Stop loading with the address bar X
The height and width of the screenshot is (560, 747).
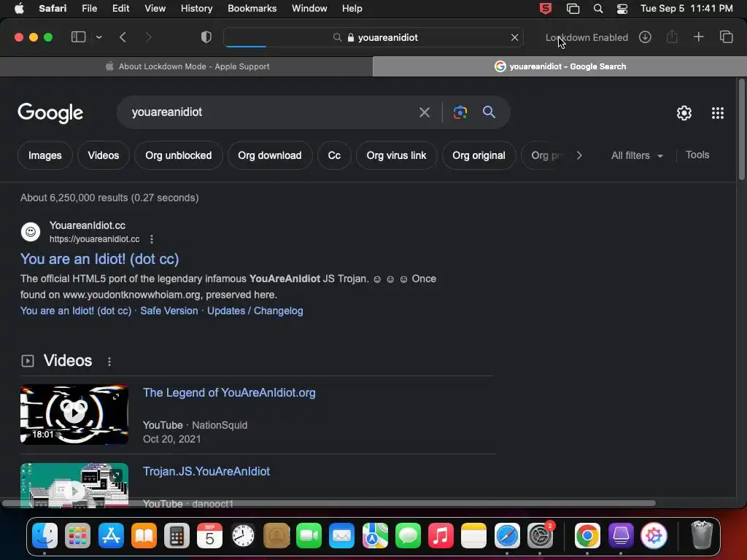pyautogui.click(x=514, y=37)
